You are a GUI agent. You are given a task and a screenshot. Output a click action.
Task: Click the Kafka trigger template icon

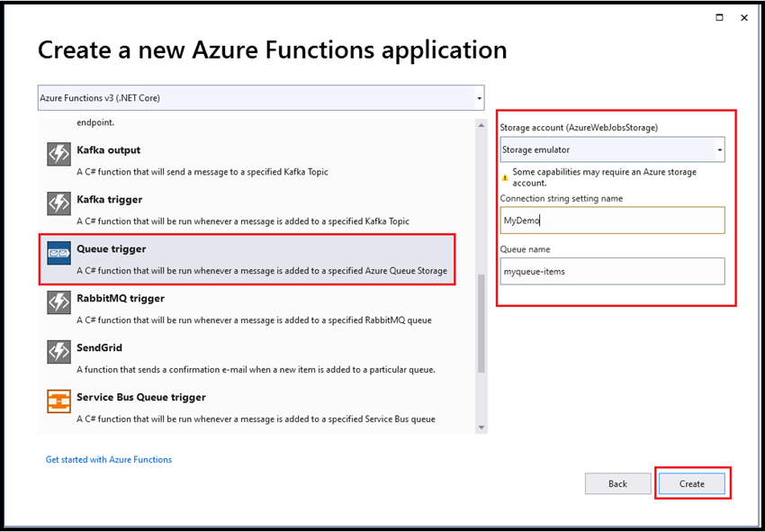point(58,204)
